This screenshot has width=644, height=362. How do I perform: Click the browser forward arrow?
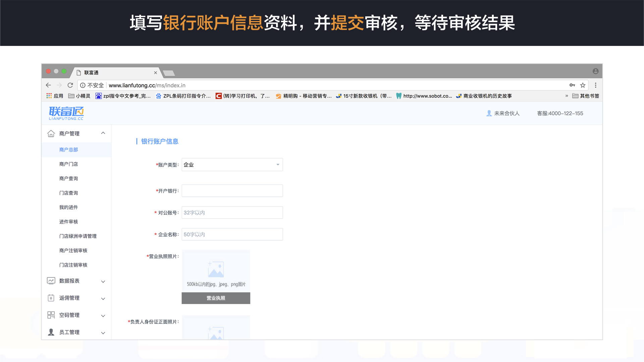pos(59,85)
